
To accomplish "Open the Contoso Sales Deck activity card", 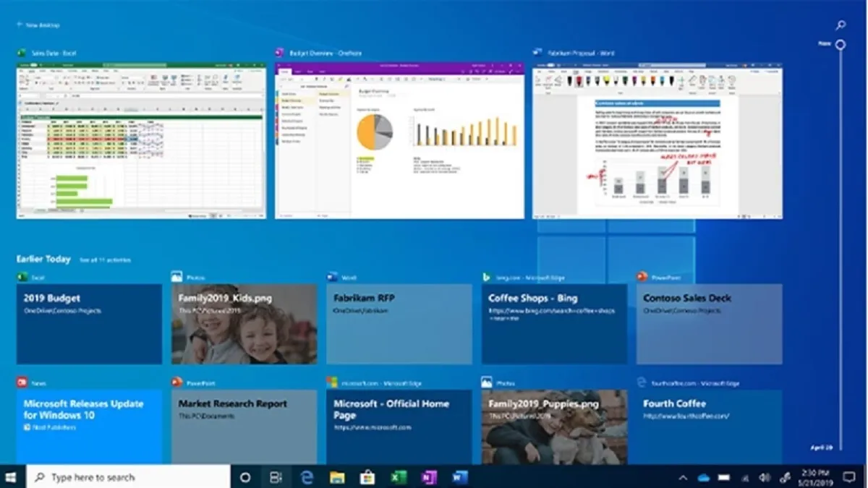I will pos(709,323).
